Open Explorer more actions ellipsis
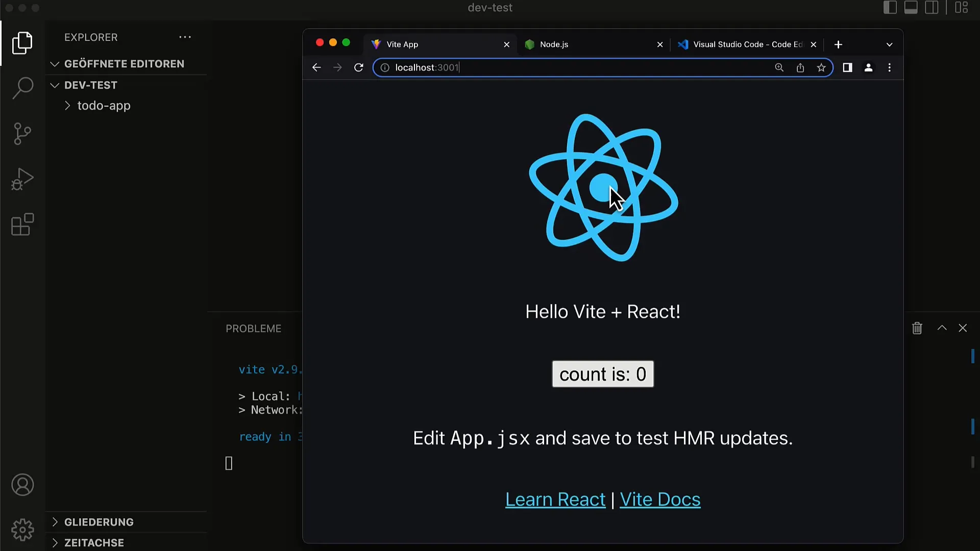The height and width of the screenshot is (551, 980). point(185,37)
